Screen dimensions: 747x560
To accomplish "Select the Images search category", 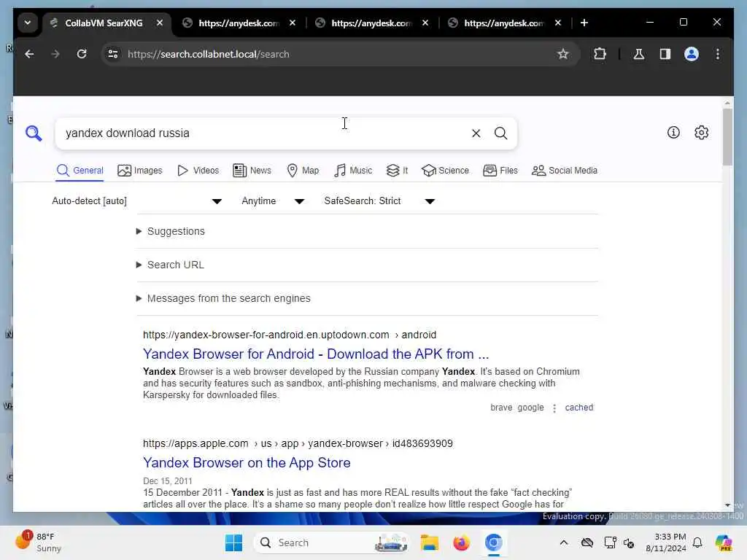I will pos(139,171).
